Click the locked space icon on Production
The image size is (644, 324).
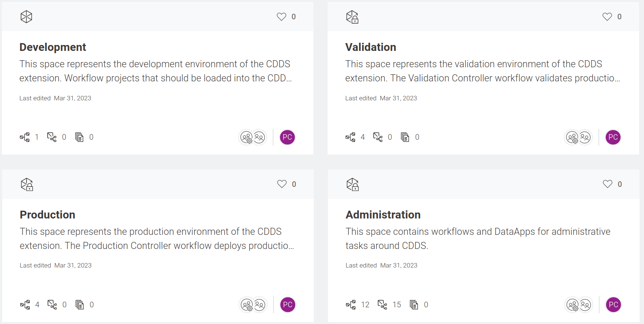tap(27, 184)
